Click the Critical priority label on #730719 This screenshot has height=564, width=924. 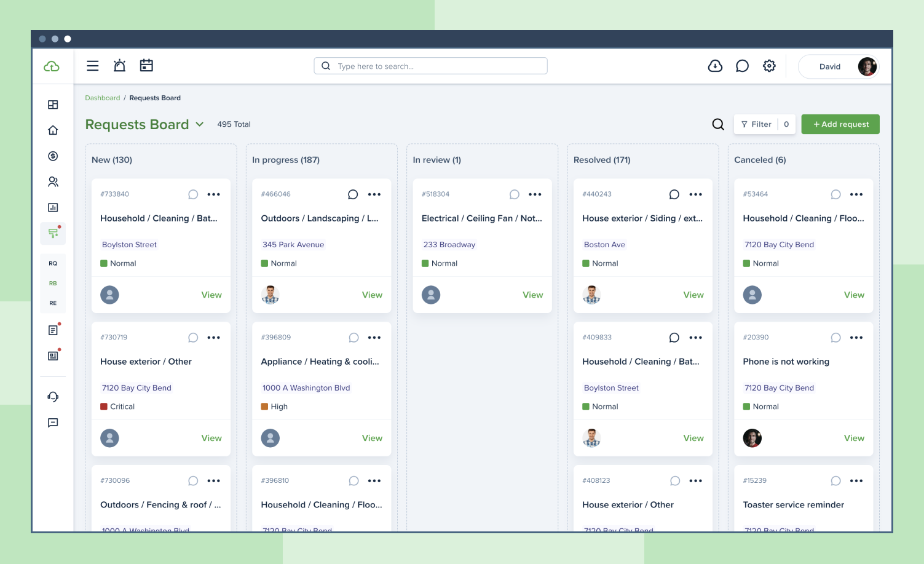117,407
